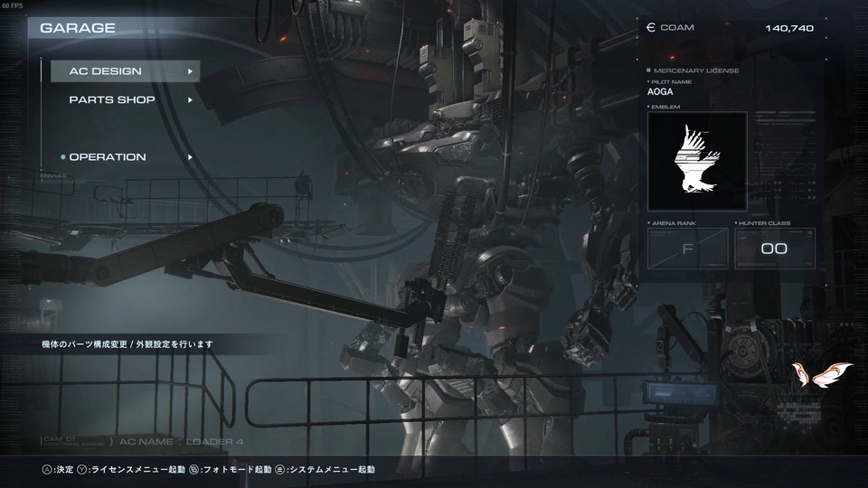Click the photo mode button icon

(193, 470)
